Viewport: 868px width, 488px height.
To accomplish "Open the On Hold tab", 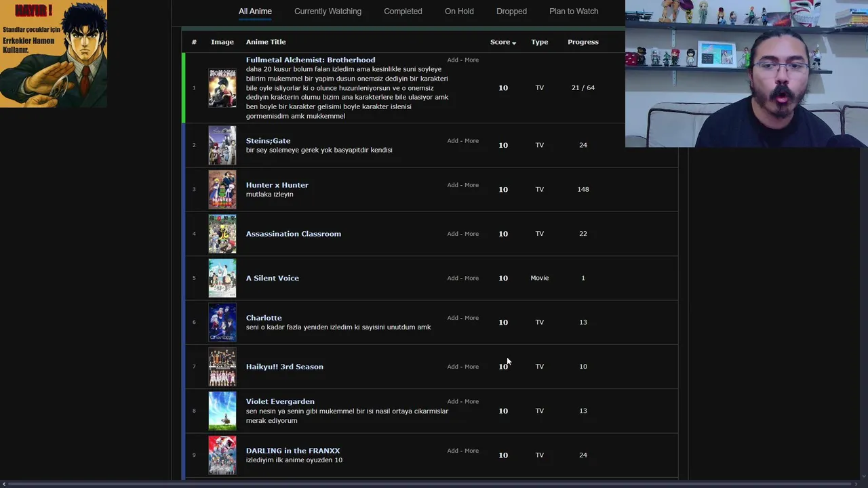I will (459, 11).
